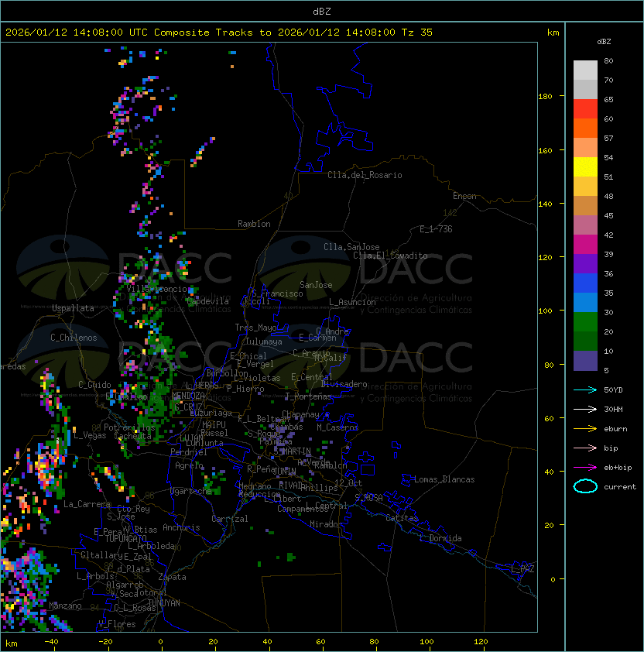Click the '100' tick on the vertical km axis
Viewport: 644px width, 652px height.
(545, 311)
